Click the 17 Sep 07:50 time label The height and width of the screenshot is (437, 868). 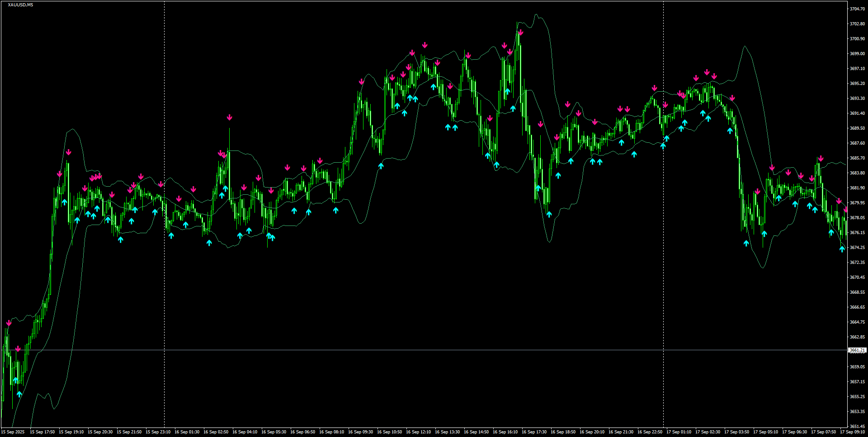823,432
